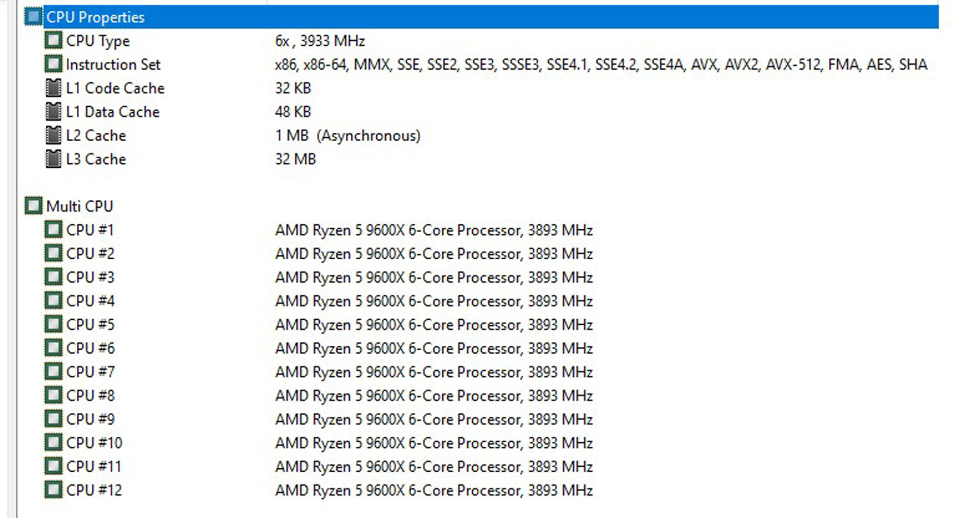The width and height of the screenshot is (980, 518).
Task: Select the CPU #6 row label
Action: pos(91,348)
